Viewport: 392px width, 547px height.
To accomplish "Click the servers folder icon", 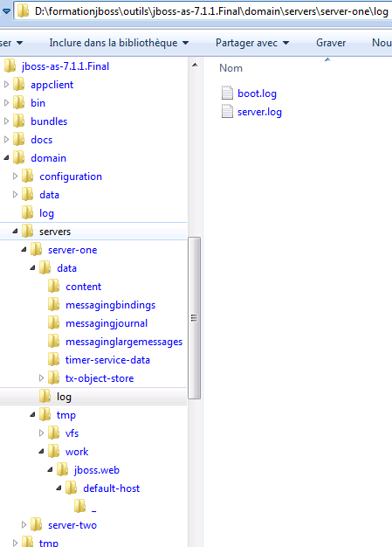I will coord(28,232).
